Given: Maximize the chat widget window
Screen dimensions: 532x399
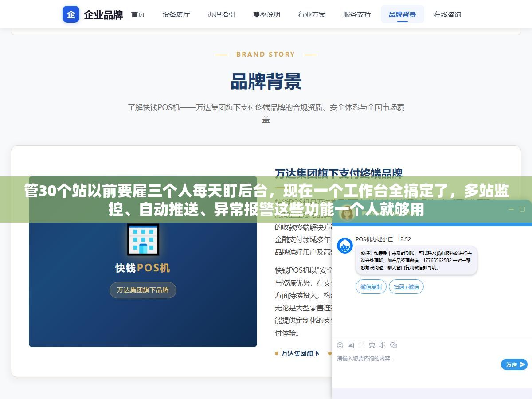Looking at the screenshot, I should (522, 209).
